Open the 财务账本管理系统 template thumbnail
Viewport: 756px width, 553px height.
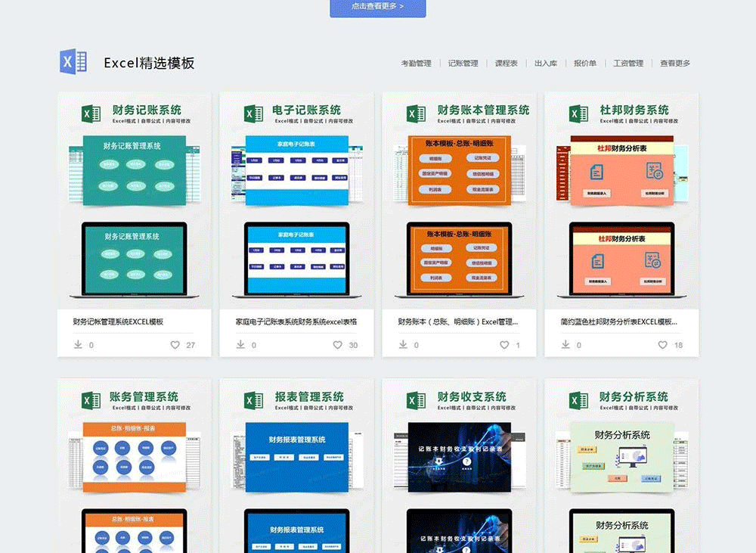(459, 200)
